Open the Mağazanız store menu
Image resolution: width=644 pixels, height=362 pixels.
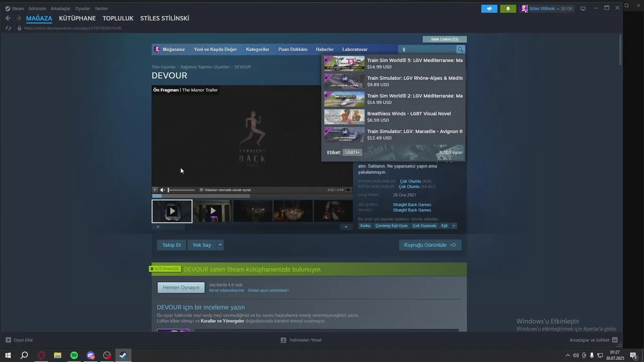(x=174, y=49)
